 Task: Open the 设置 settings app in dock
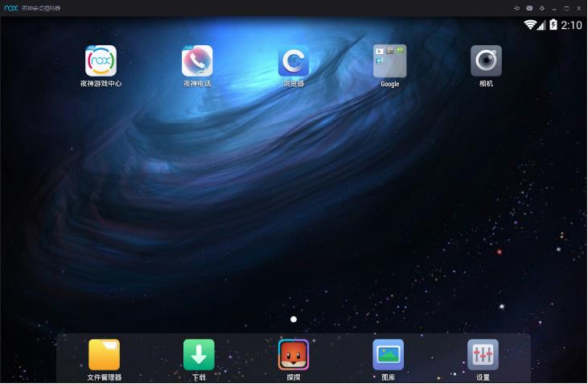(483, 355)
